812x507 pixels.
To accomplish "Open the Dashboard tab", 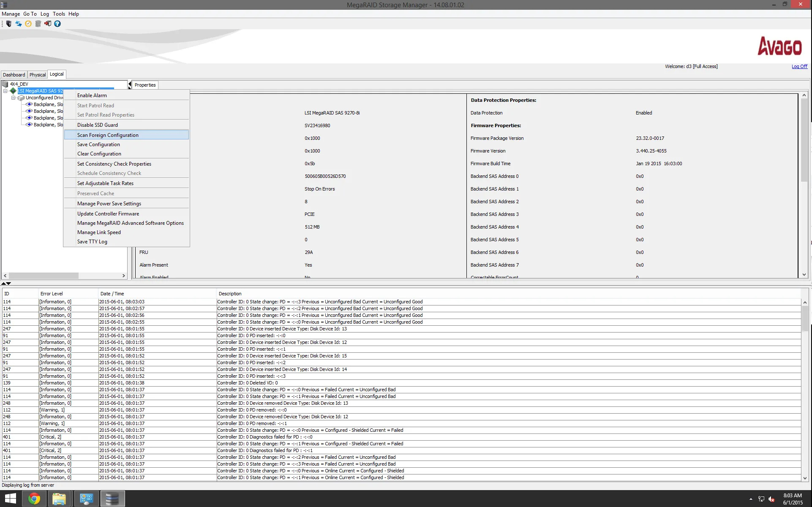I will point(14,74).
